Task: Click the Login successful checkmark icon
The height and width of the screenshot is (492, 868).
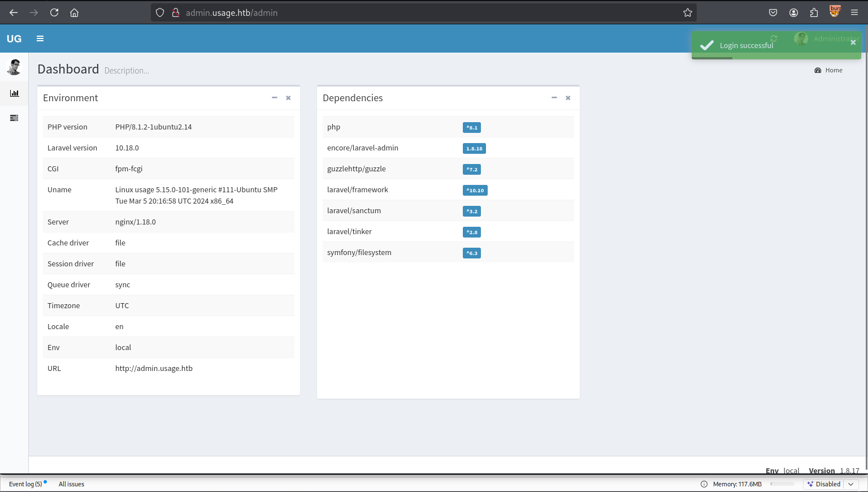Action: (x=707, y=45)
